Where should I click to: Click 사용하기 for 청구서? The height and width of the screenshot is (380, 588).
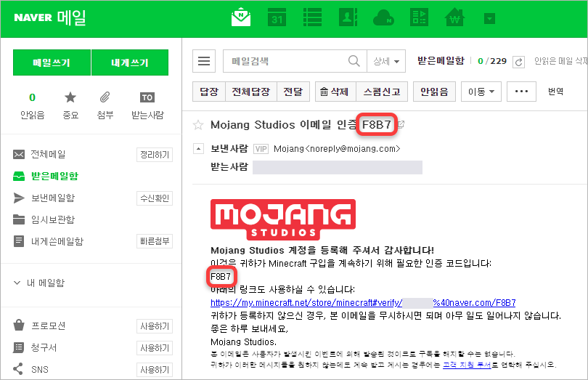[155, 348]
